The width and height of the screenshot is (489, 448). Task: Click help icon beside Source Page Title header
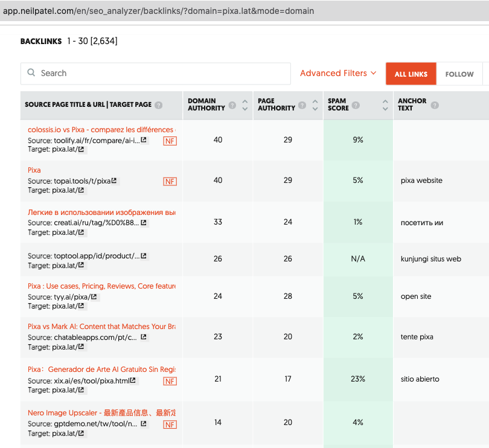(159, 105)
